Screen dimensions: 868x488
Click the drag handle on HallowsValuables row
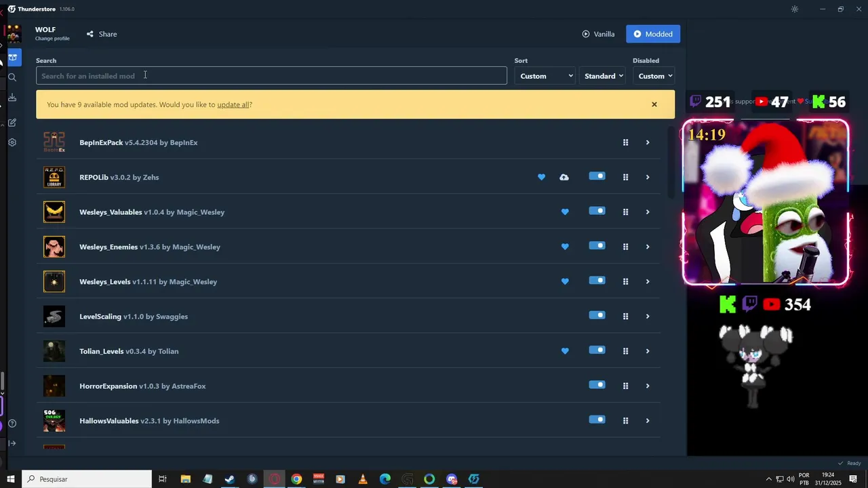(x=625, y=421)
